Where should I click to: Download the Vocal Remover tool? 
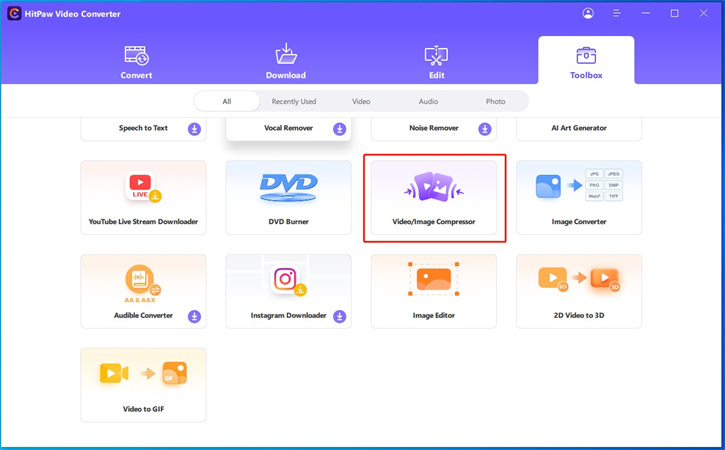point(339,129)
